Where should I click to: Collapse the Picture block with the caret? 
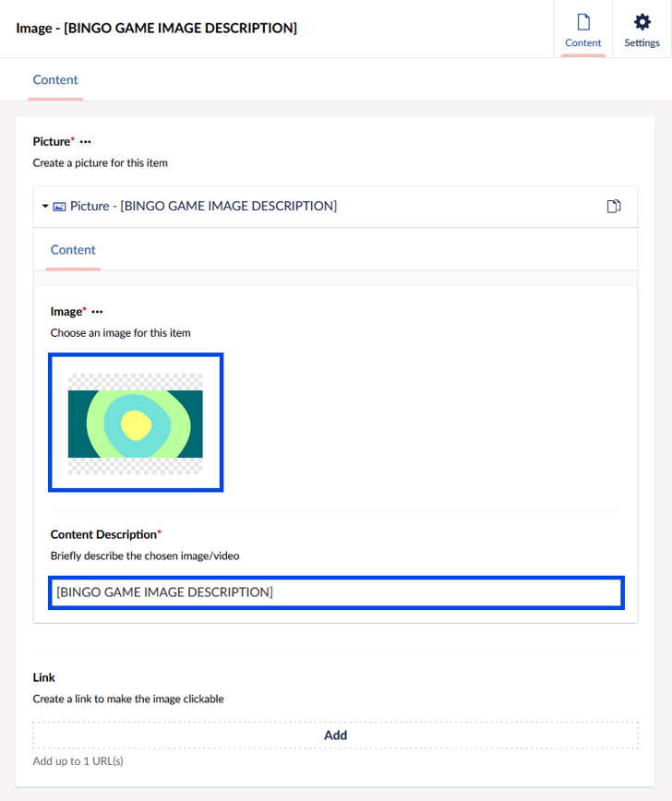[x=45, y=207]
